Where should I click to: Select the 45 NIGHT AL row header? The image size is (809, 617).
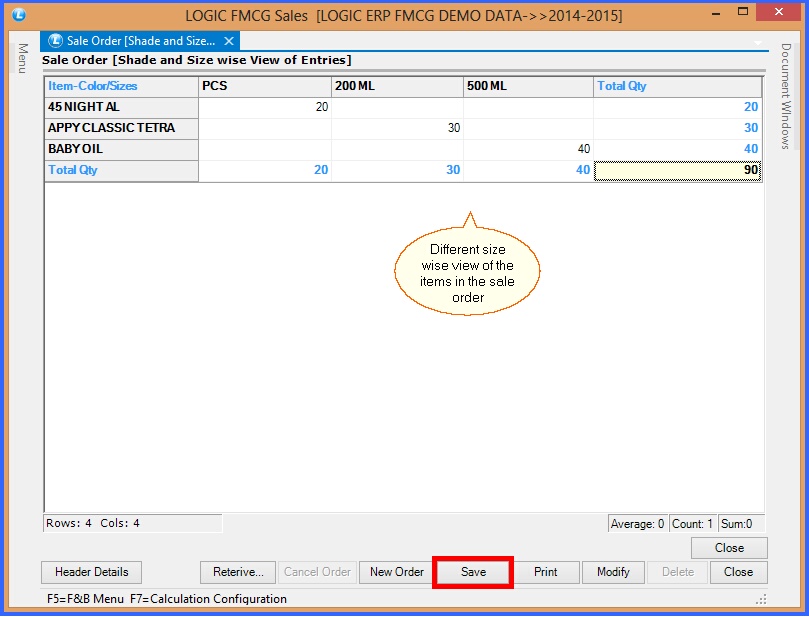pos(121,107)
